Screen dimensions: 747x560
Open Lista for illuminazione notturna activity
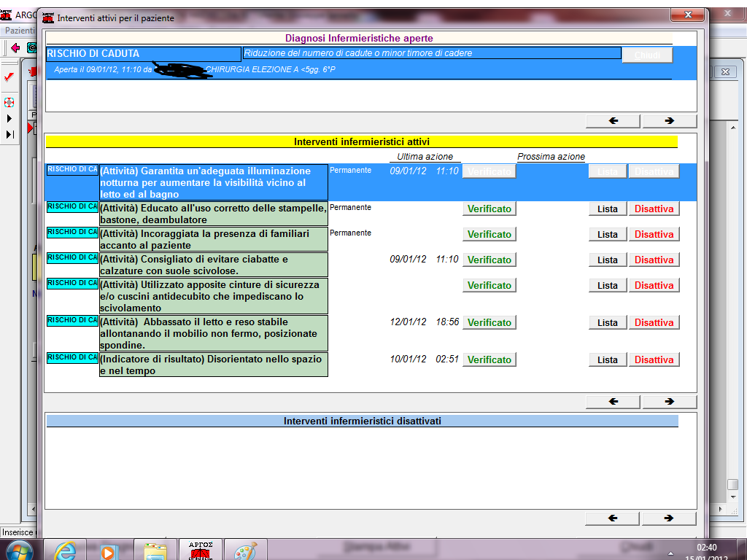(x=608, y=171)
